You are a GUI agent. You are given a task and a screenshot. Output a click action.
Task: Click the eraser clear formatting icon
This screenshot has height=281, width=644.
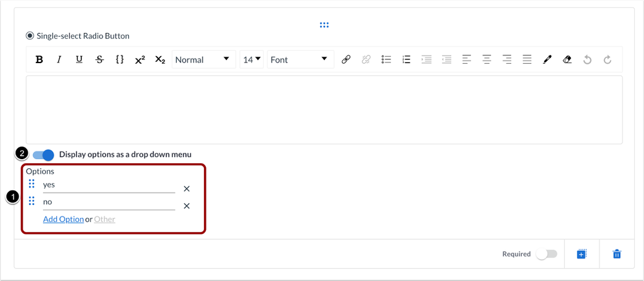click(x=567, y=60)
